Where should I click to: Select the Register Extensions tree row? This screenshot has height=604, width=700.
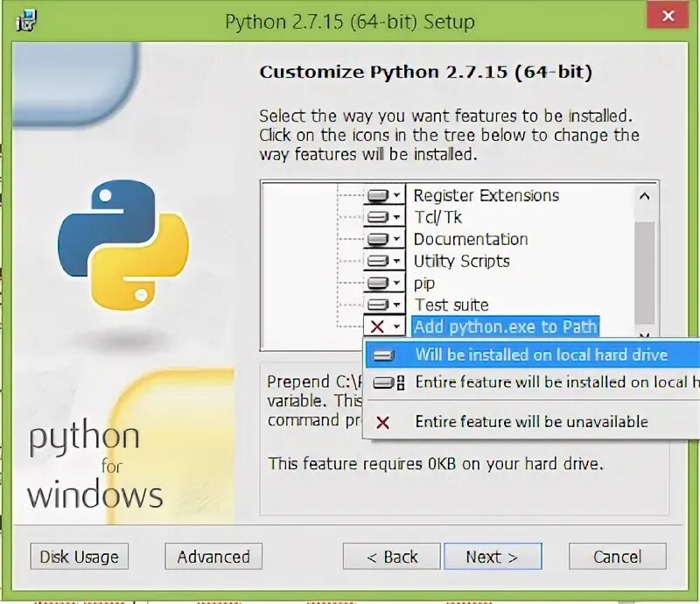[486, 195]
